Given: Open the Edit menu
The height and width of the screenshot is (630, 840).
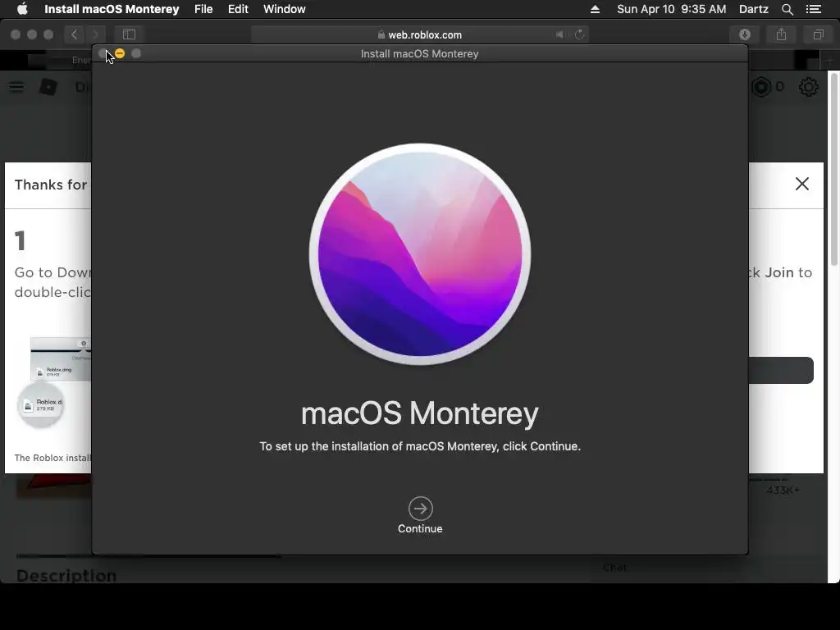Looking at the screenshot, I should (x=238, y=9).
